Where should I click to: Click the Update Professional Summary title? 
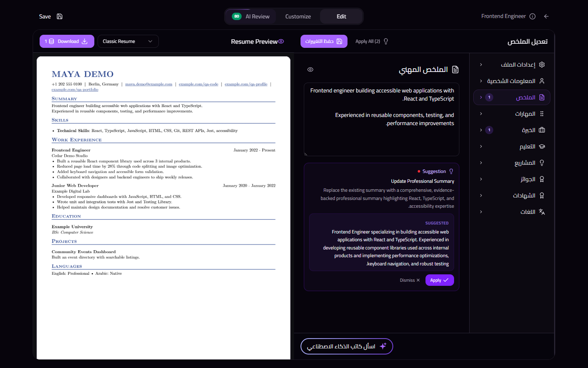[422, 181]
